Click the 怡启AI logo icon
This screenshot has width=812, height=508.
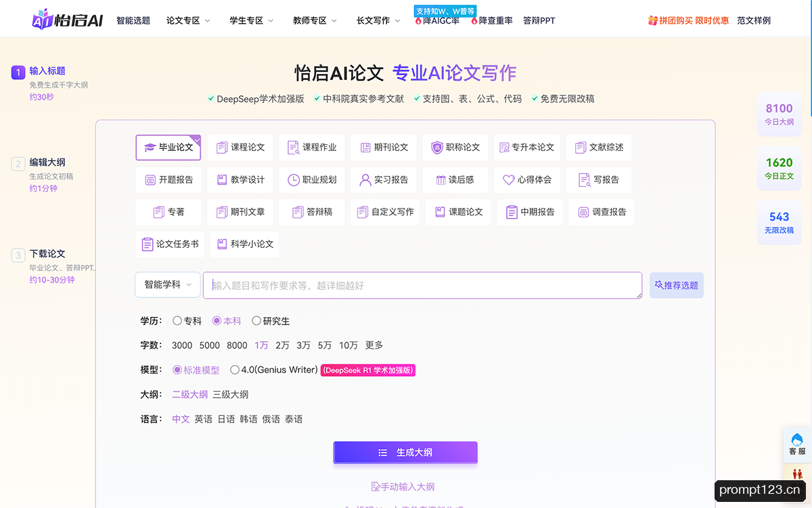(x=43, y=19)
